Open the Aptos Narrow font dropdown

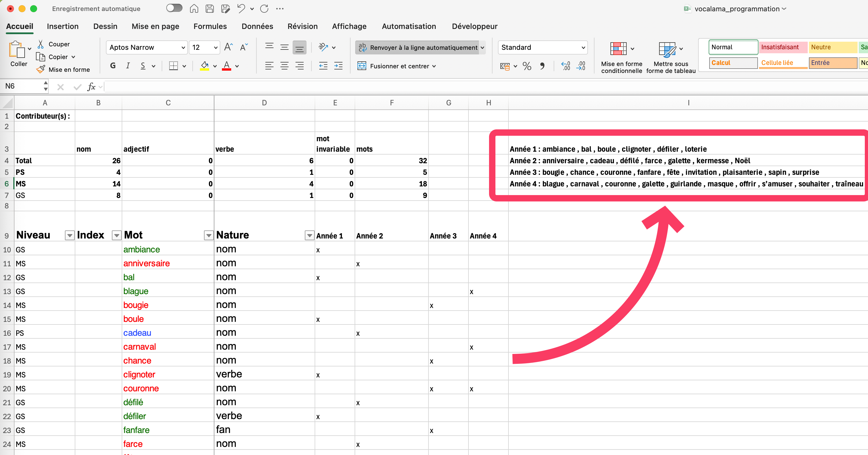pyautogui.click(x=183, y=47)
